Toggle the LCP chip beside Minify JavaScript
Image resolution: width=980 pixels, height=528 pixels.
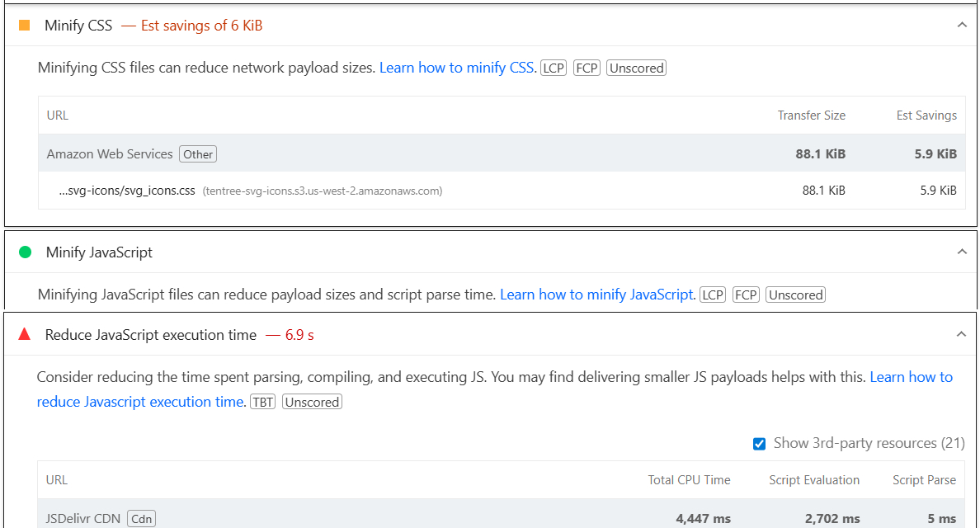click(x=712, y=294)
